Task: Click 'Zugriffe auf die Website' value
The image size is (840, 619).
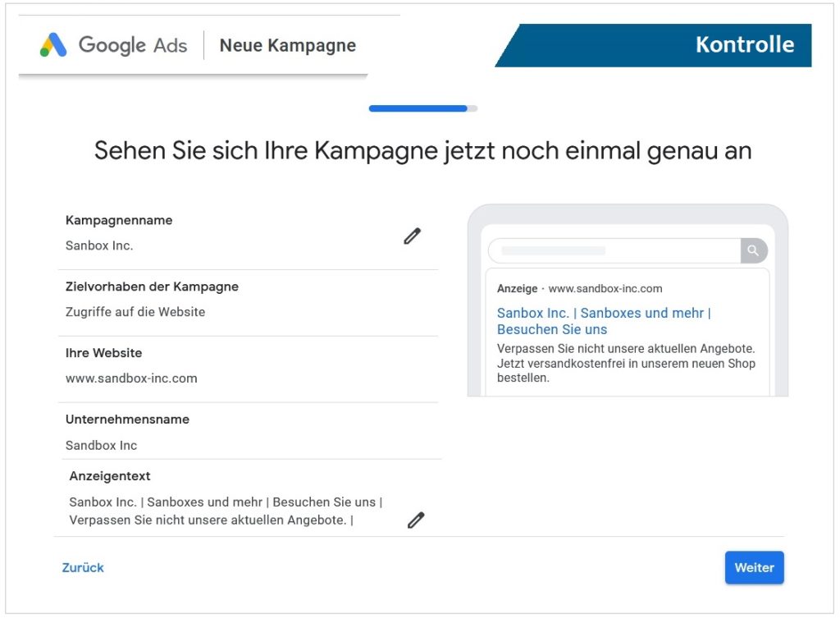Action: 135,312
